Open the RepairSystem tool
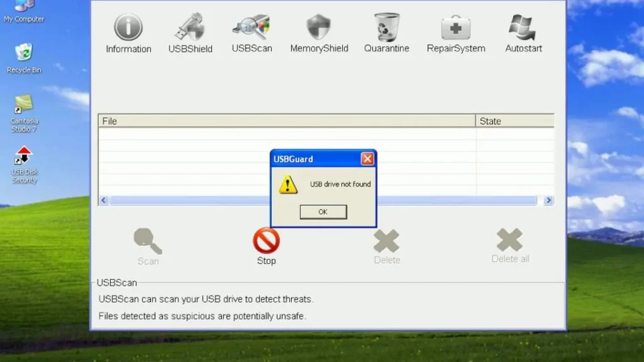The width and height of the screenshot is (644, 362). (x=456, y=33)
